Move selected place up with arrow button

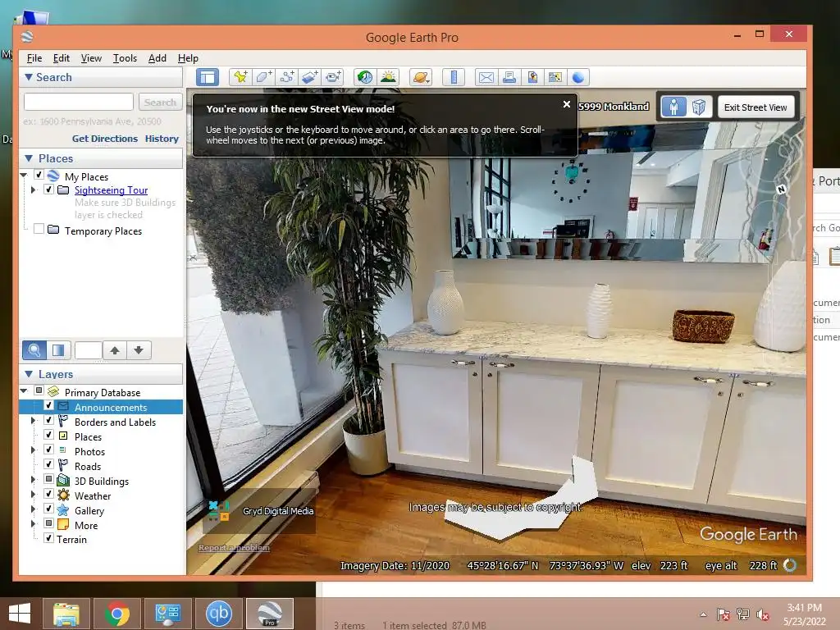pyautogui.click(x=115, y=350)
